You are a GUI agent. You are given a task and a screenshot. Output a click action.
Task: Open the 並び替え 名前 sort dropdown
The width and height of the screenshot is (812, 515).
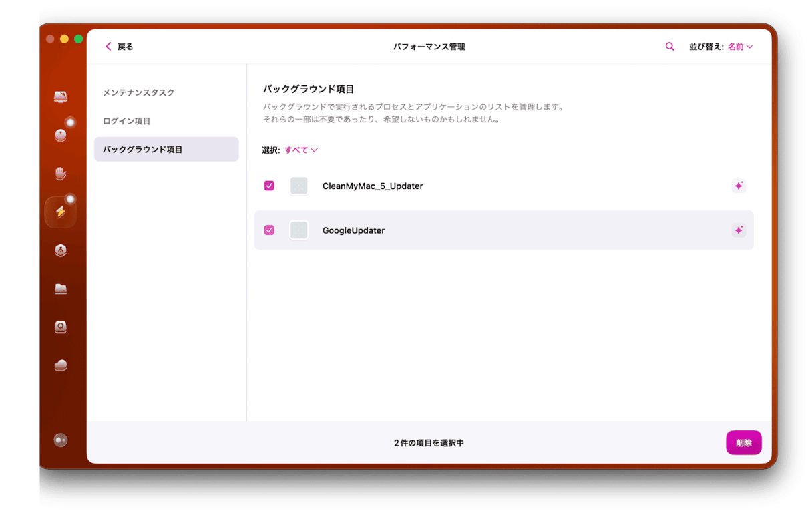(737, 46)
